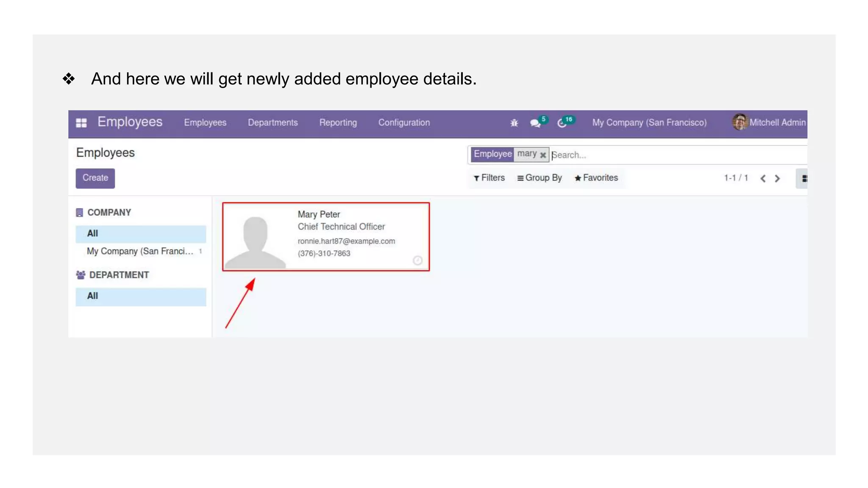Select My Company (San Franci… filter item
Viewport: 868px width, 488px height.
click(x=140, y=252)
